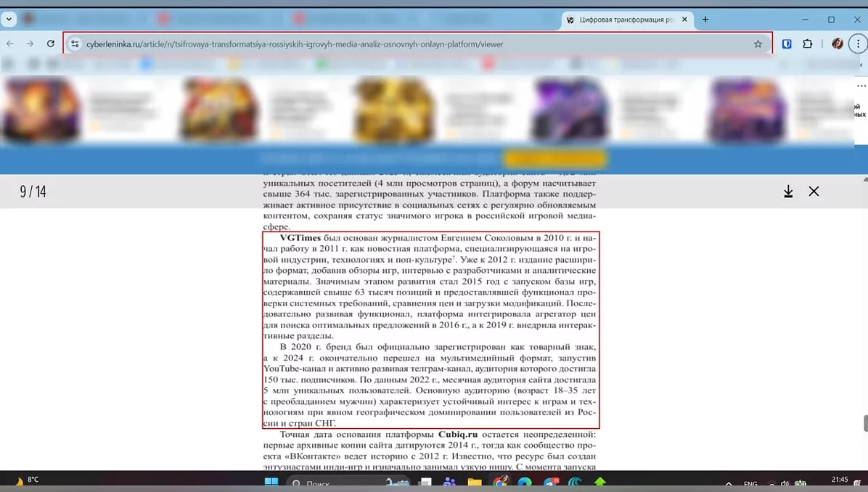This screenshot has height=492, width=868.
Task: Go forward in browser history
Action: 30,44
